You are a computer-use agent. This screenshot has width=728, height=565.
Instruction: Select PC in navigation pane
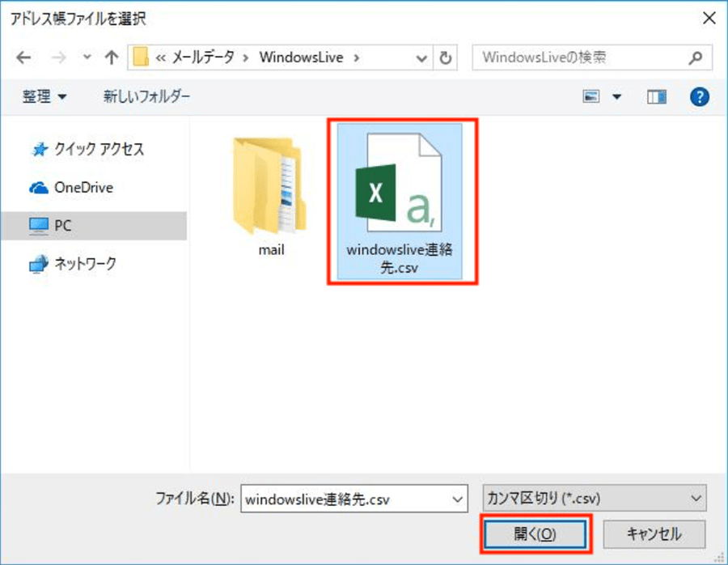(x=95, y=226)
